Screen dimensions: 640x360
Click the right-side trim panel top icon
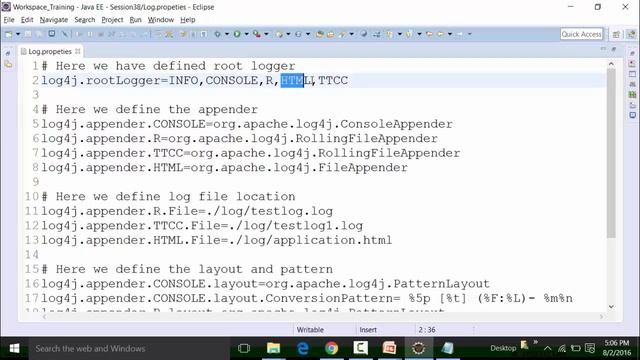tap(632, 53)
